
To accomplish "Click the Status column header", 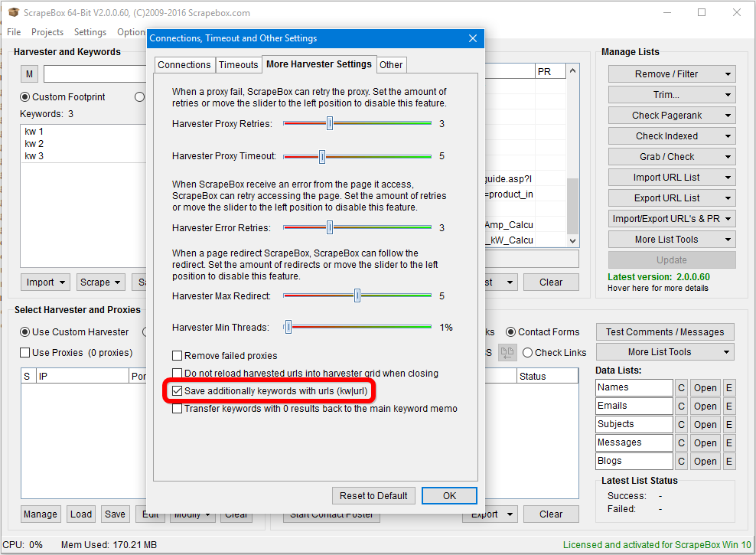I will pos(547,376).
